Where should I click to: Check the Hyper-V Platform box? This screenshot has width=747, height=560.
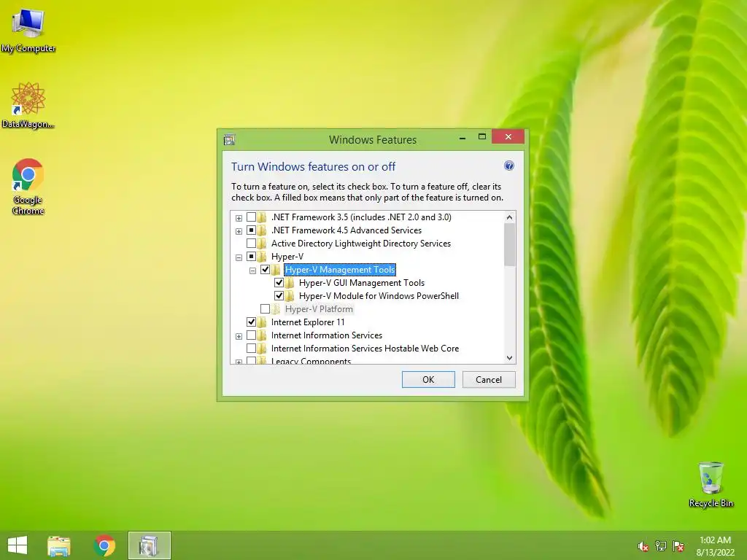click(x=265, y=309)
